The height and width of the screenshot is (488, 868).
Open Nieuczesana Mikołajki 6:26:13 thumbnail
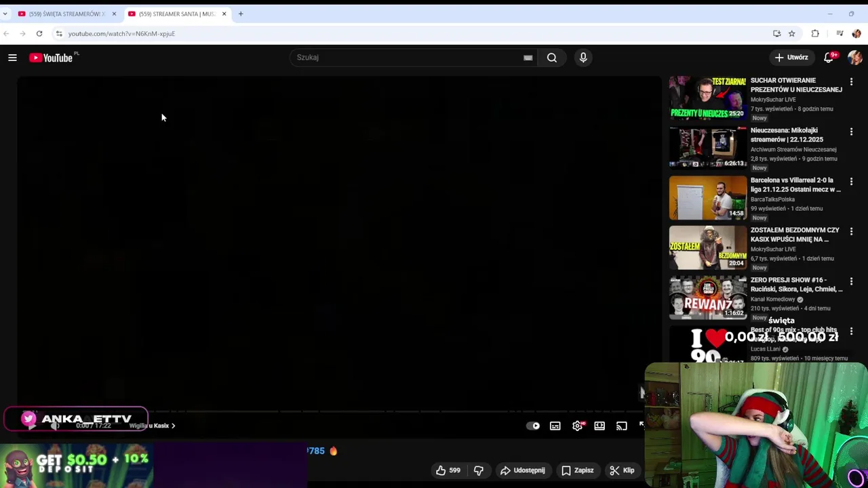point(708,148)
